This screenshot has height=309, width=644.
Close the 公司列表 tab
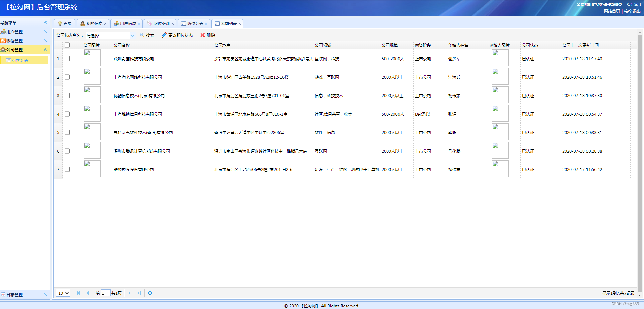pos(240,24)
